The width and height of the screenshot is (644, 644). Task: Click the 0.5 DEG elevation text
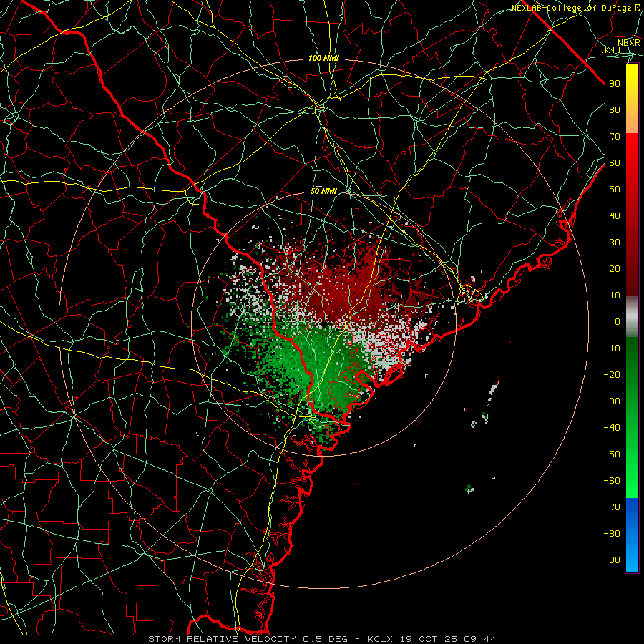[326, 639]
